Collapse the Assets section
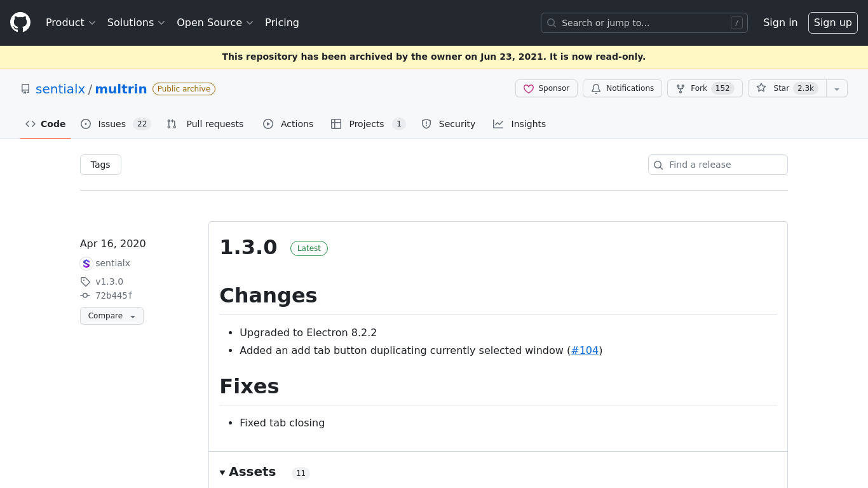 248,471
